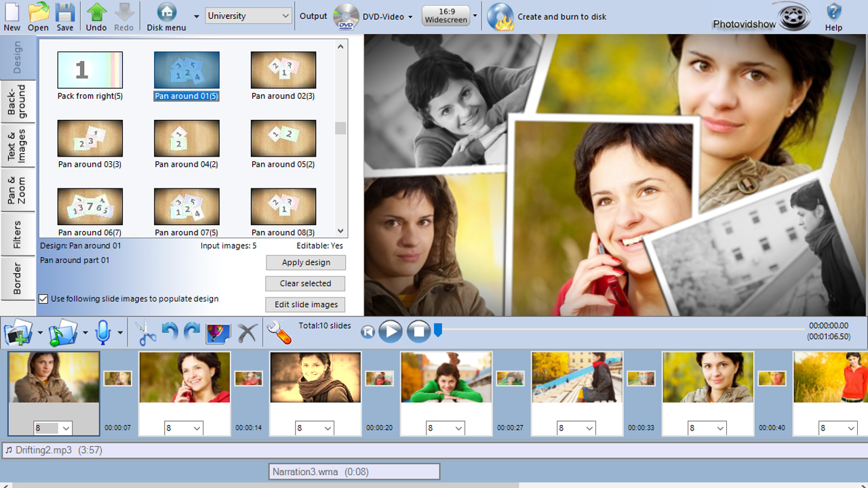Select the add slide images tool
Screen dimensions: 868x488
point(17,331)
